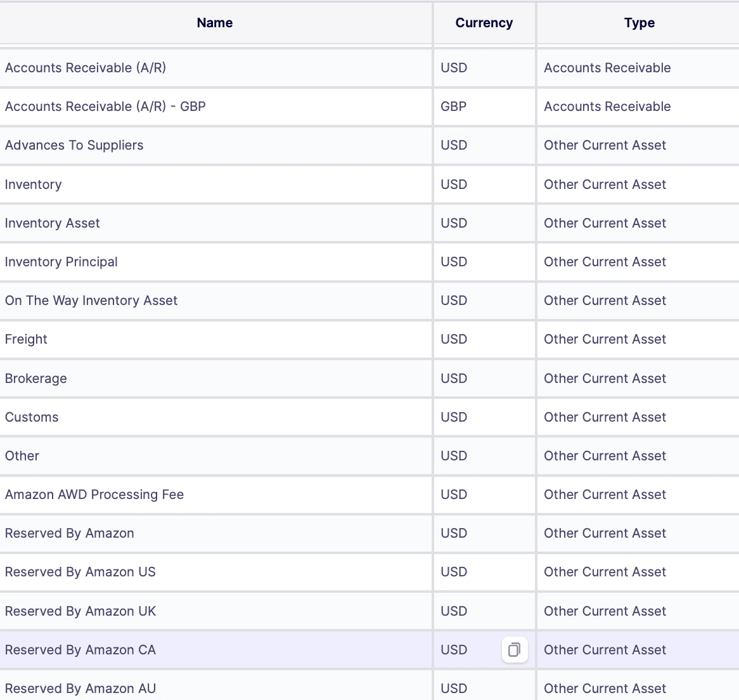Select the Accounts Receivable (A/R) row
Viewport: 739px width, 700px height.
point(85,68)
